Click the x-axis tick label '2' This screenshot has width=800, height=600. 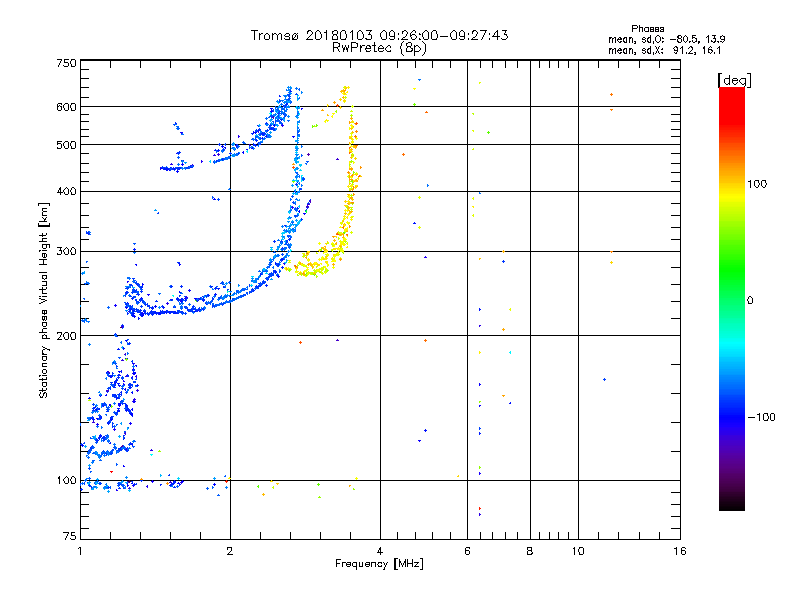point(230,551)
